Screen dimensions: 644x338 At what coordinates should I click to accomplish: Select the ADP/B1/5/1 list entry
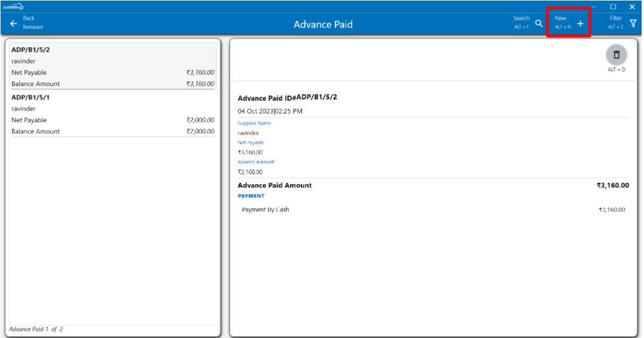click(30, 97)
